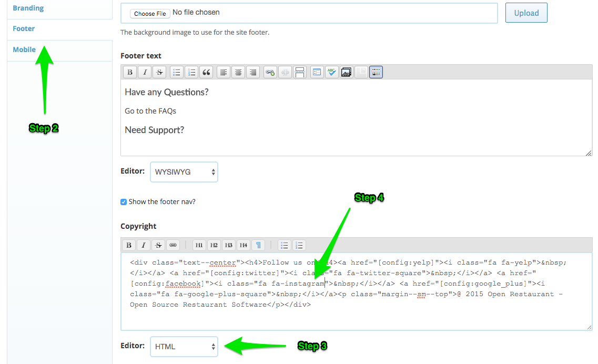Open the WYSIWYG editor dropdown

(184, 172)
